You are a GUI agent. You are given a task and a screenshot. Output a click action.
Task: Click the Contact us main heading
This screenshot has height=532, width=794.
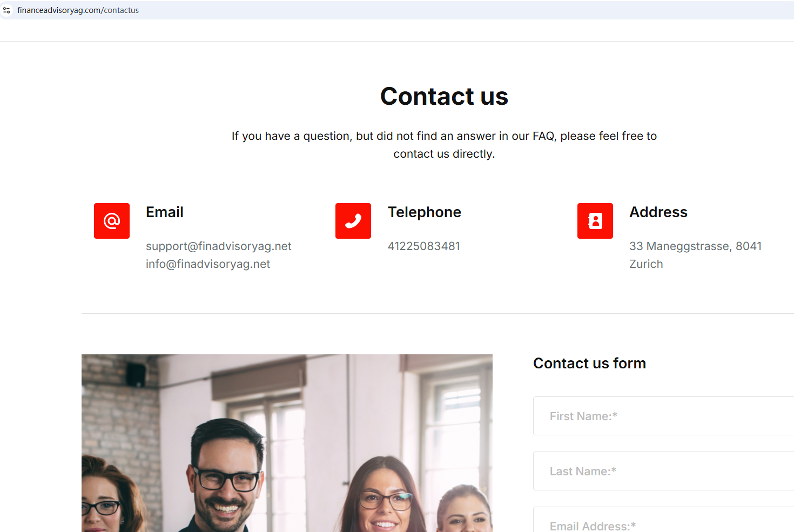click(x=444, y=97)
